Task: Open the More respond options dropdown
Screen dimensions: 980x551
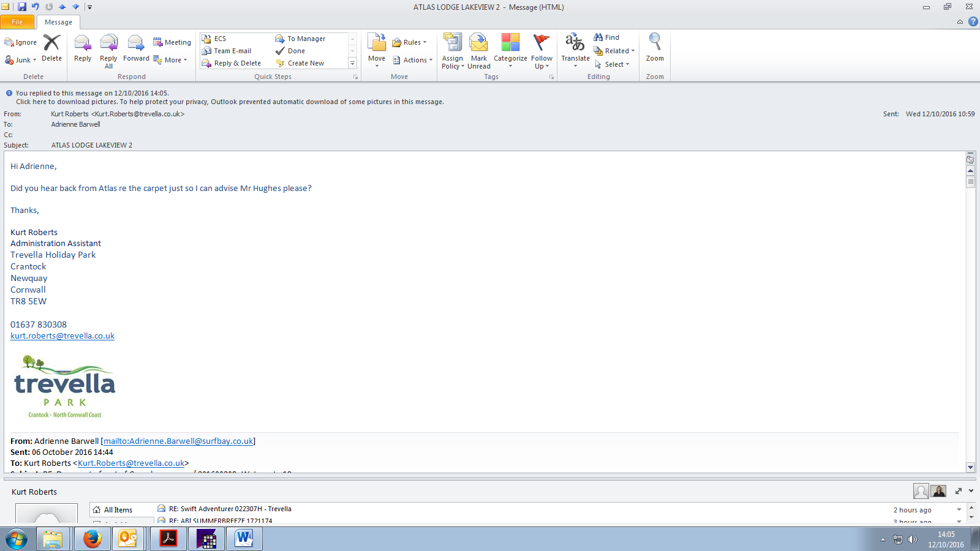Action: (170, 60)
